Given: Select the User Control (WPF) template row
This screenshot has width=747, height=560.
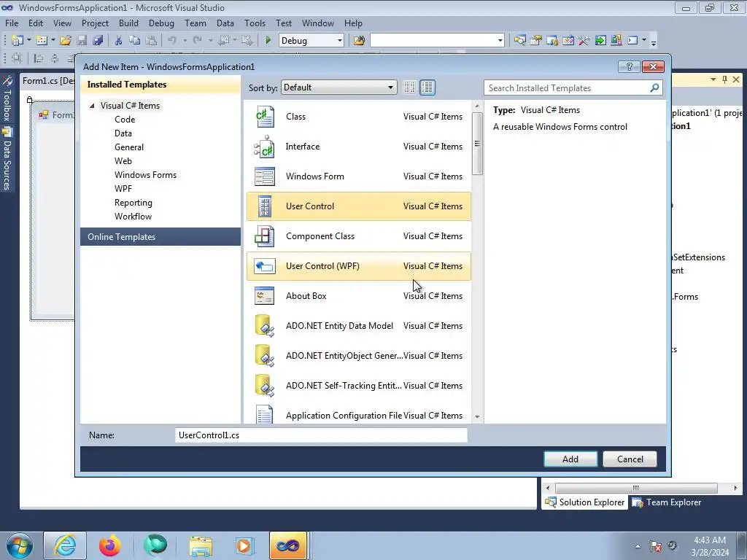Looking at the screenshot, I should pos(359,266).
